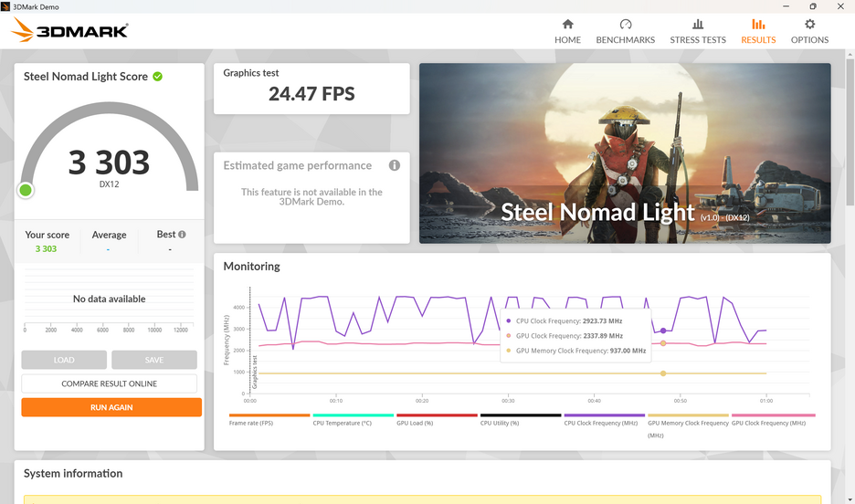Click the System information heading
The image size is (855, 504).
(x=73, y=474)
